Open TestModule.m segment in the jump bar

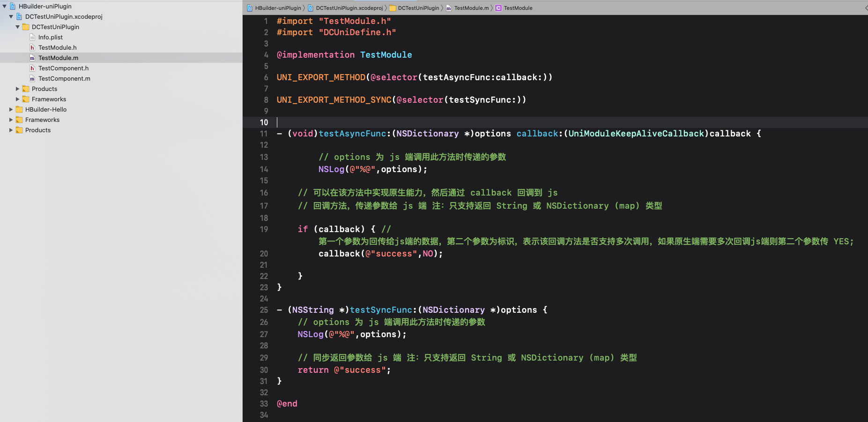click(467, 8)
